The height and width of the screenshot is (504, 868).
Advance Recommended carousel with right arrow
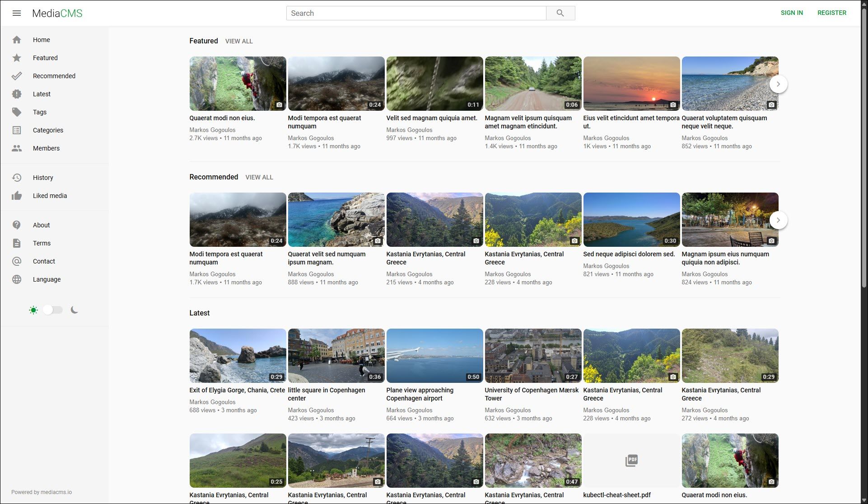[x=778, y=220]
